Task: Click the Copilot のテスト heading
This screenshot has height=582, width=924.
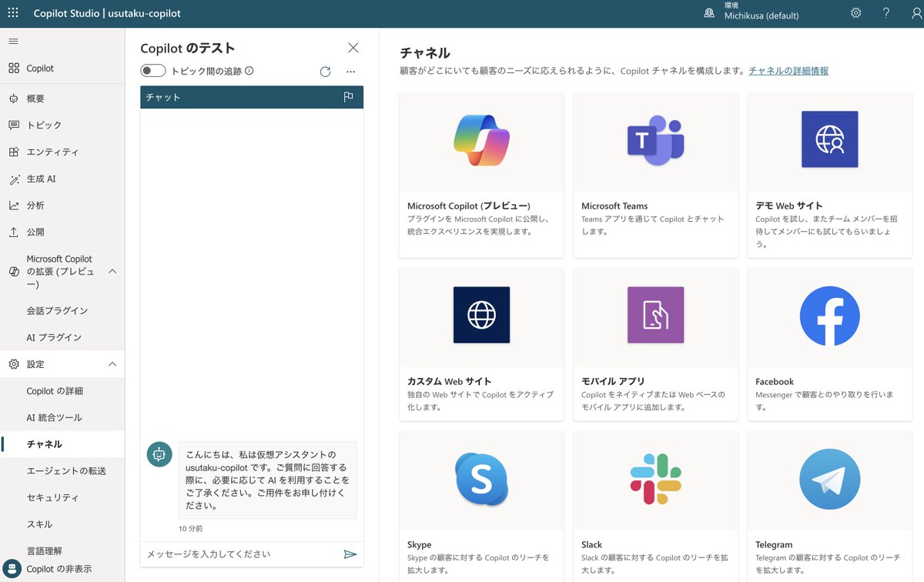Action: [x=188, y=48]
